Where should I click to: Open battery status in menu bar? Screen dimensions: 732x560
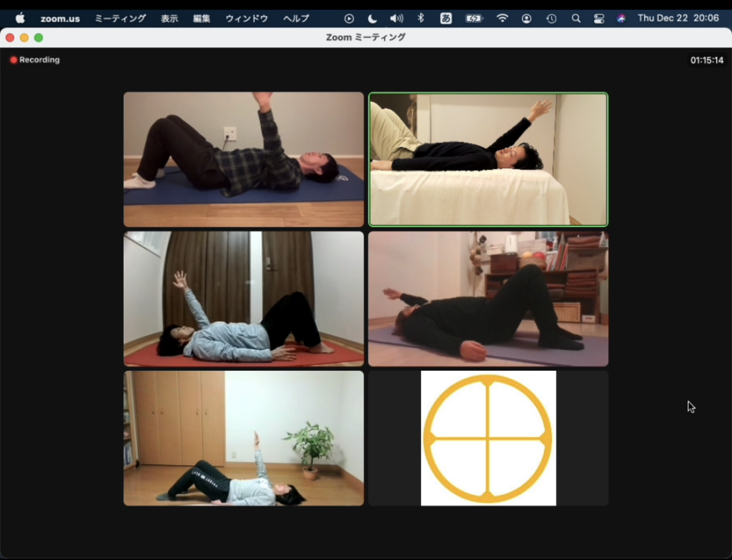474,19
